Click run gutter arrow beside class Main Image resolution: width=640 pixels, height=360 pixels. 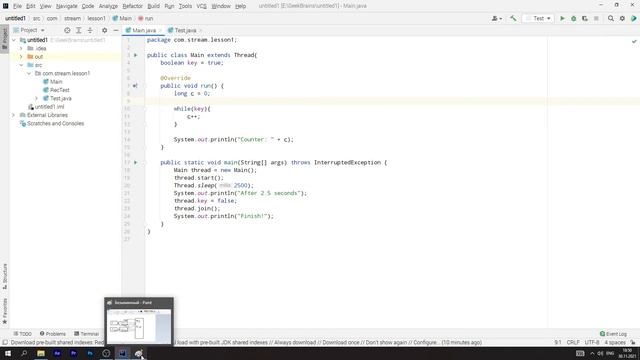pos(136,55)
